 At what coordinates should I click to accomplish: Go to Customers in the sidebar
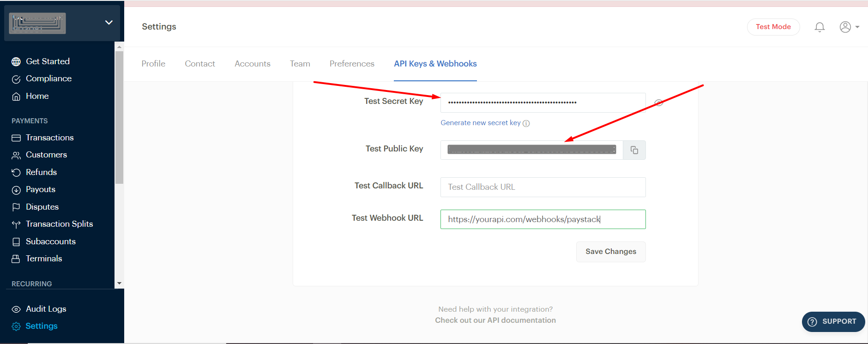46,155
